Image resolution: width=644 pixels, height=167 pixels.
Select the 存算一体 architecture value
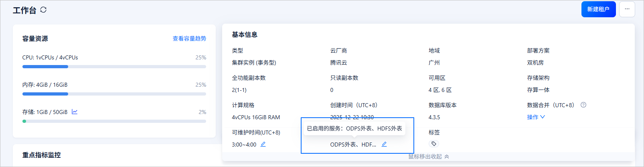(538, 90)
